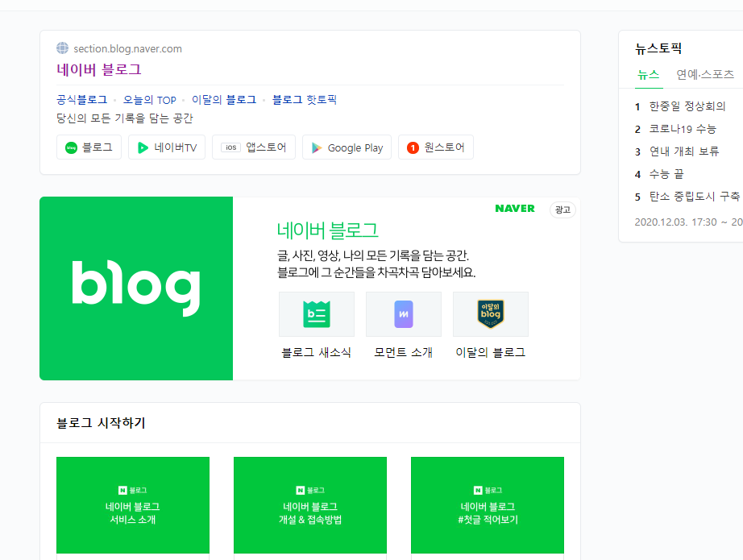Open news topic 연내 개최 보류

pyautogui.click(x=684, y=151)
